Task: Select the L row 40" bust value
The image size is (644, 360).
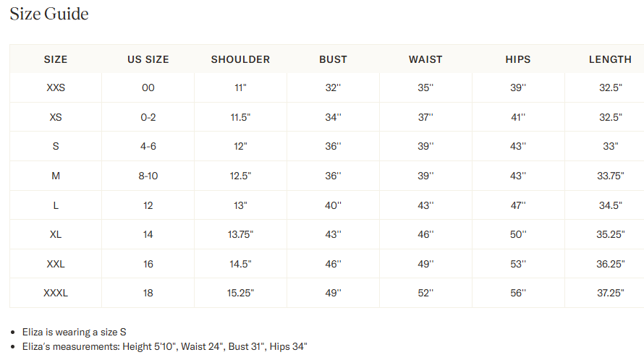Action: [333, 205]
